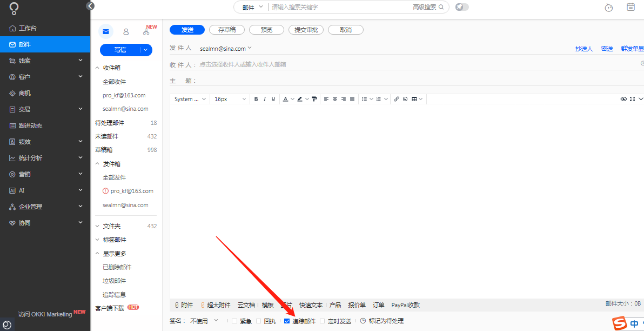Open the emoji picker icon
This screenshot has height=331, width=644.
click(405, 98)
